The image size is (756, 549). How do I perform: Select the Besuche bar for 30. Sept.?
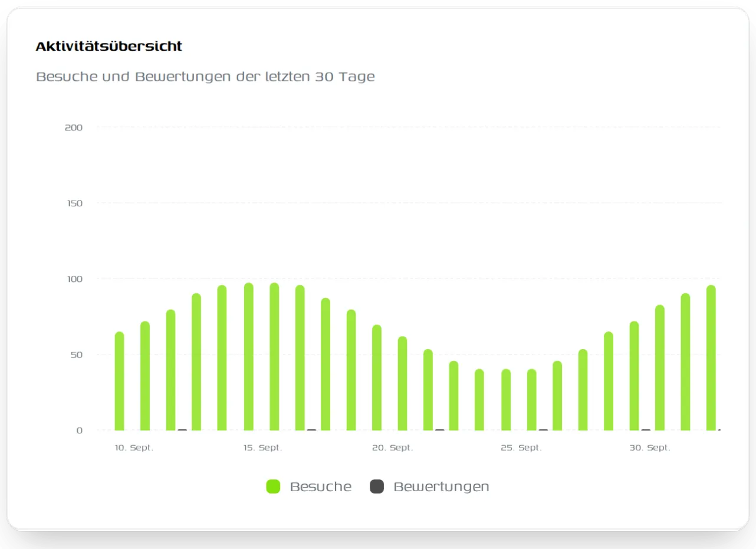coord(635,376)
